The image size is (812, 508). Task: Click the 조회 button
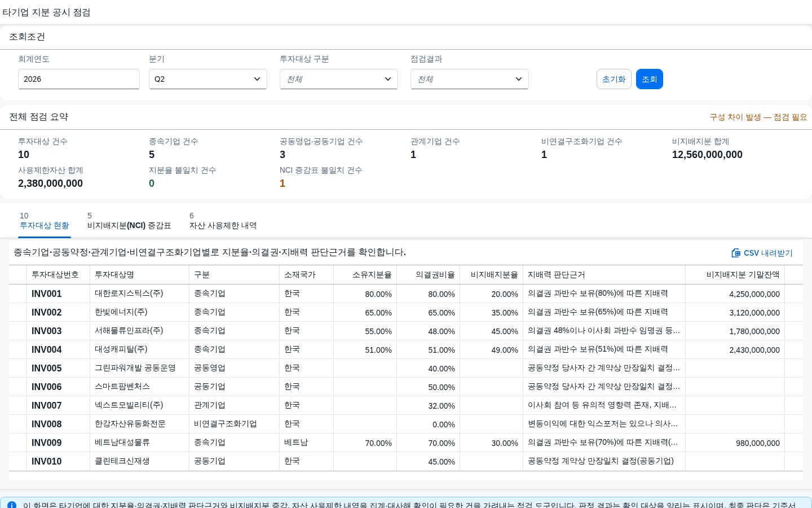(650, 79)
